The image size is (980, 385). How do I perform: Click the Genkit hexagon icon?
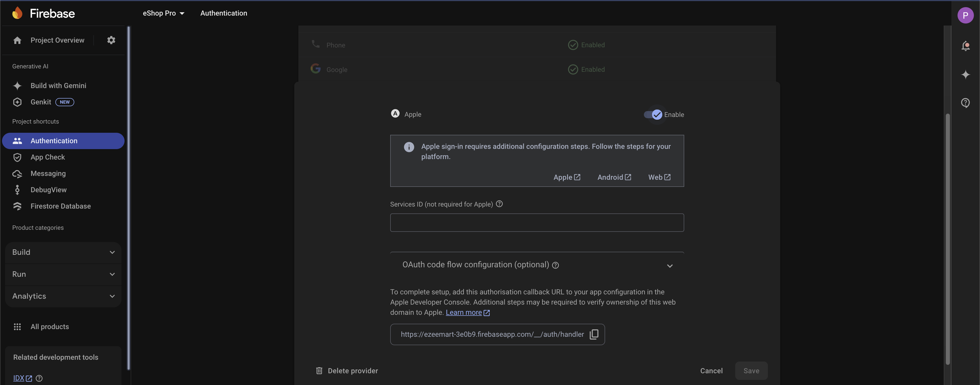point(17,102)
